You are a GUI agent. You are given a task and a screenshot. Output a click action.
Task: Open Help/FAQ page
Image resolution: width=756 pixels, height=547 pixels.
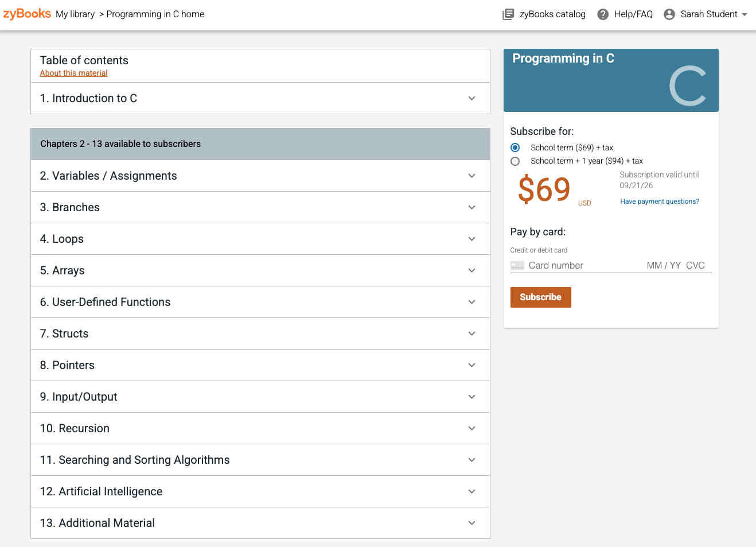pyautogui.click(x=633, y=14)
